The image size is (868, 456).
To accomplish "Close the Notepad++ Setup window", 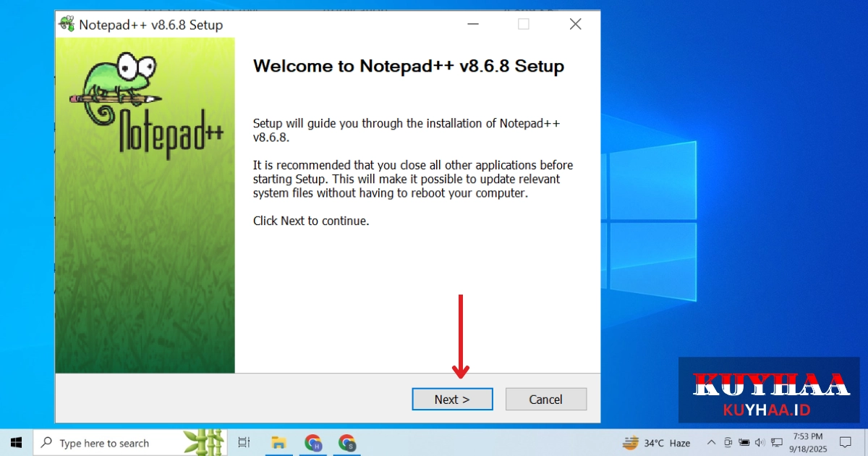I will (575, 25).
